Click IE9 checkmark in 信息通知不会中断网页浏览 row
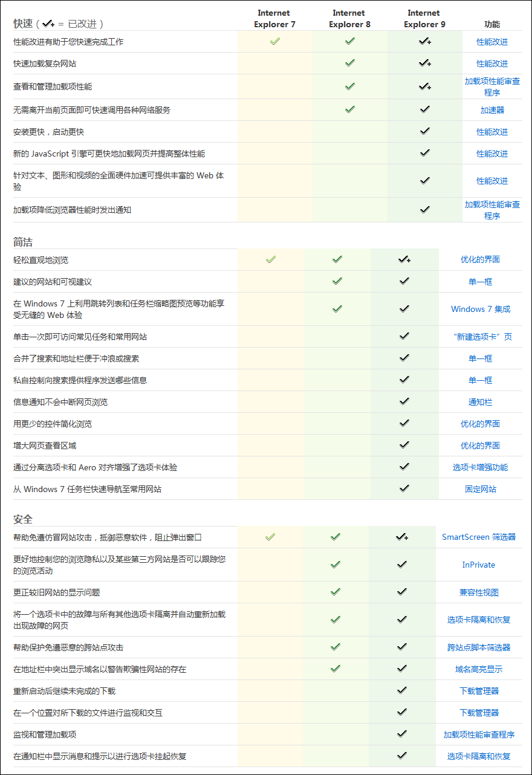This screenshot has height=775, width=532. click(x=404, y=401)
